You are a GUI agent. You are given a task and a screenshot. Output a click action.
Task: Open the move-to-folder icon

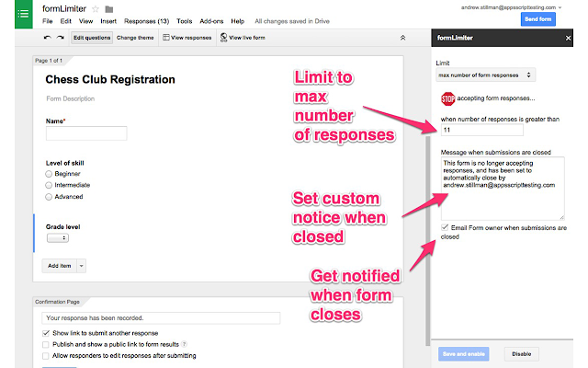click(x=109, y=9)
